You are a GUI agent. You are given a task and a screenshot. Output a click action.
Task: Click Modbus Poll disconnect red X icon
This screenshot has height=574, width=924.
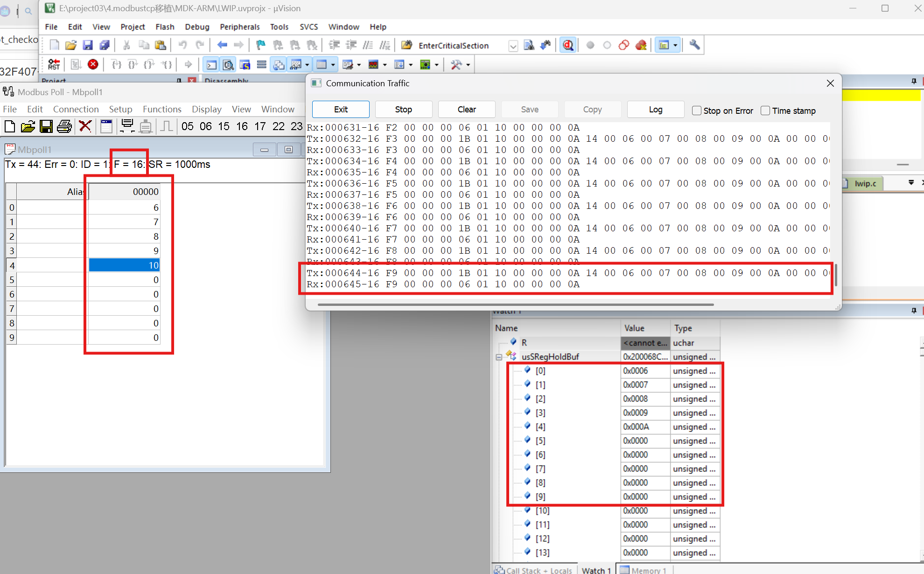coord(85,126)
